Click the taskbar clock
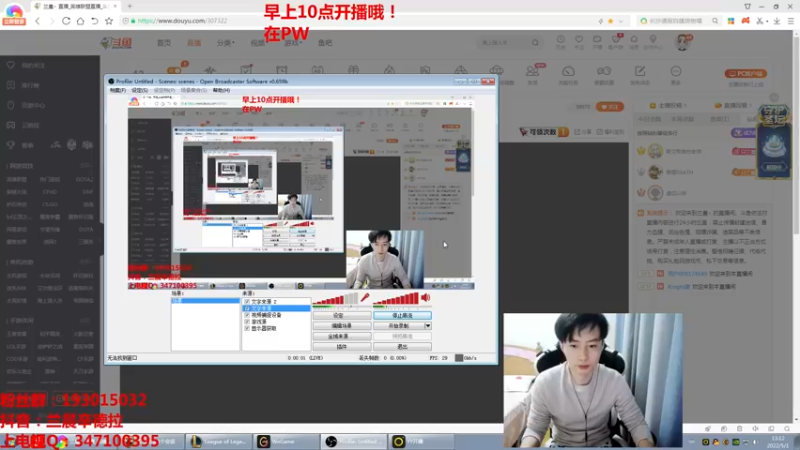This screenshot has width=800, height=450. coord(778,442)
